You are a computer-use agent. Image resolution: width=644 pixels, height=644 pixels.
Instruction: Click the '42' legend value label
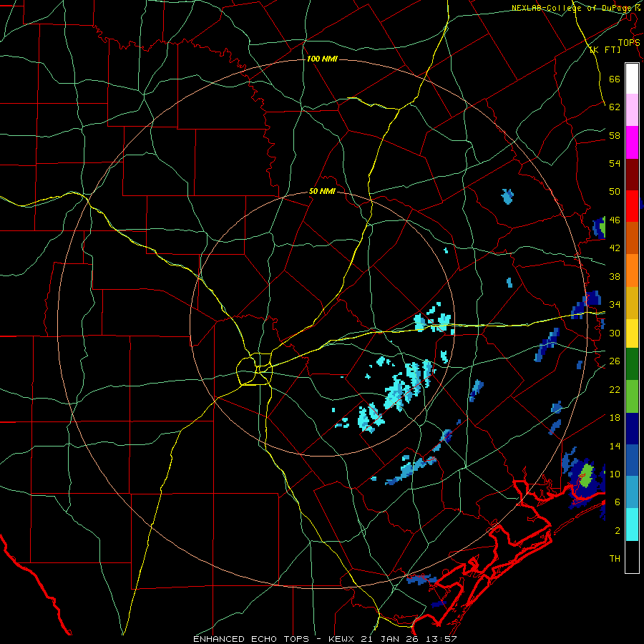615,248
